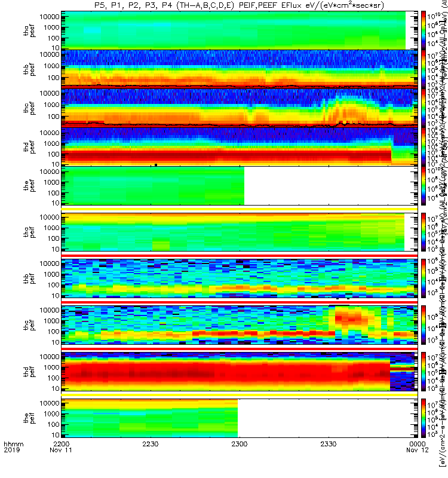The image size is (448, 478).
Task: Select the 'thd peef' y-axis label
Action: (29, 147)
